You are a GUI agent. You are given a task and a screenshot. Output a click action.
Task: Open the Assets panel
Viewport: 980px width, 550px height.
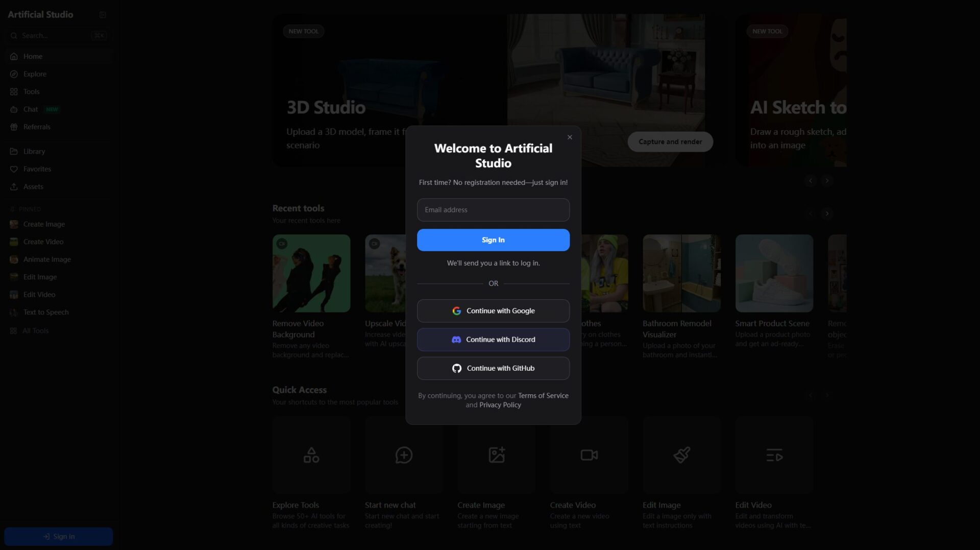pyautogui.click(x=33, y=186)
